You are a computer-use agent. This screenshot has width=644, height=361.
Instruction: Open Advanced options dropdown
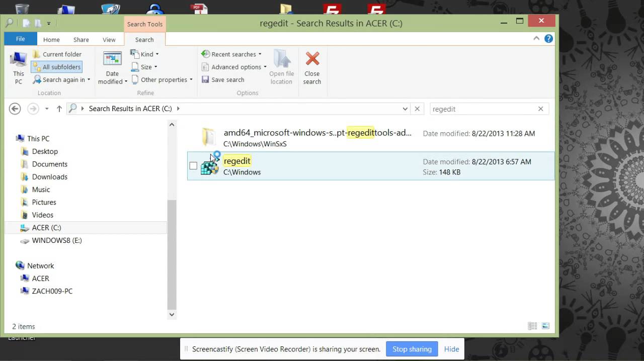coord(234,67)
